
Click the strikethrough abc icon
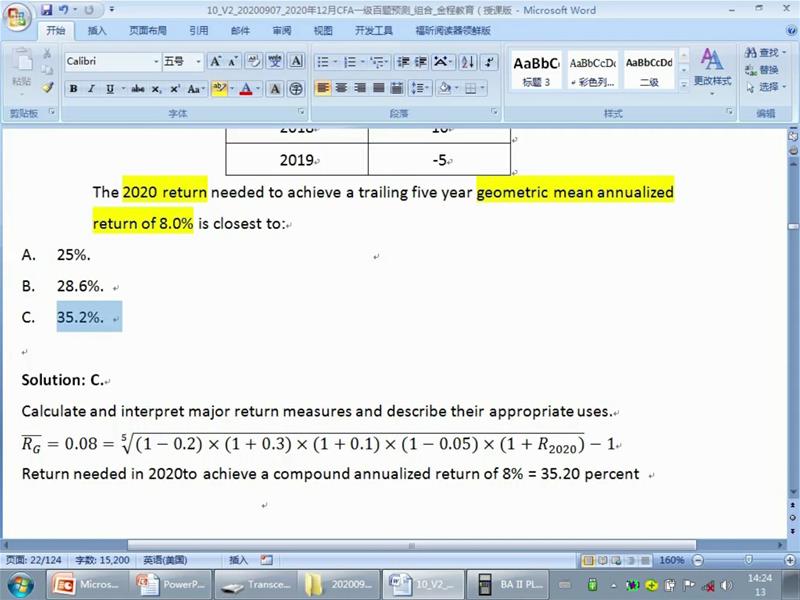coord(138,89)
